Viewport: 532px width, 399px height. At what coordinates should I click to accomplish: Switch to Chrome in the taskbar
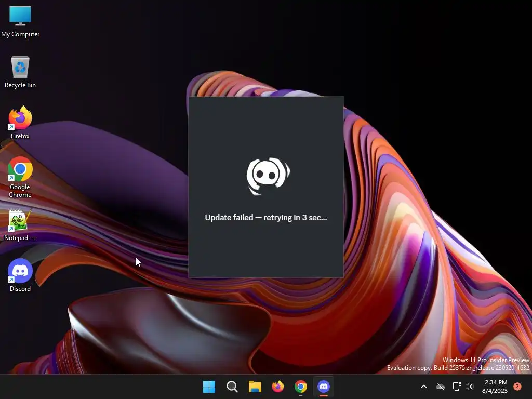click(301, 387)
